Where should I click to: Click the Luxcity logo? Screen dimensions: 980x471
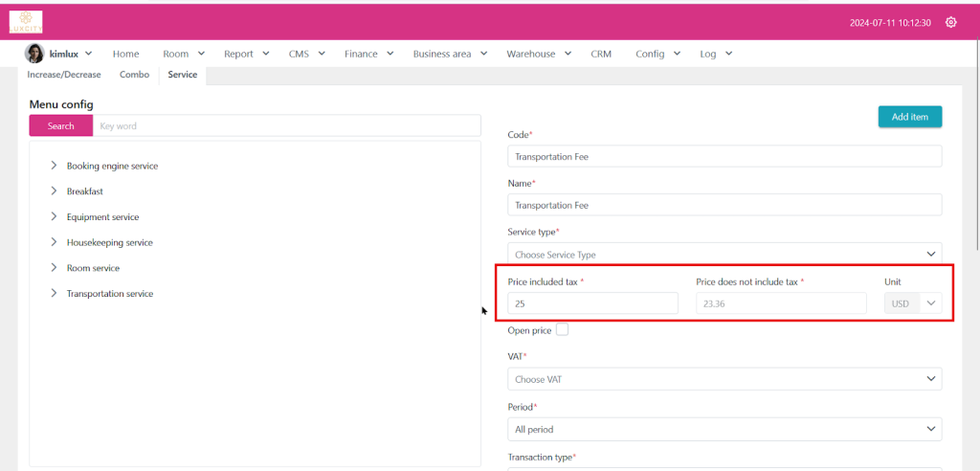pos(26,21)
